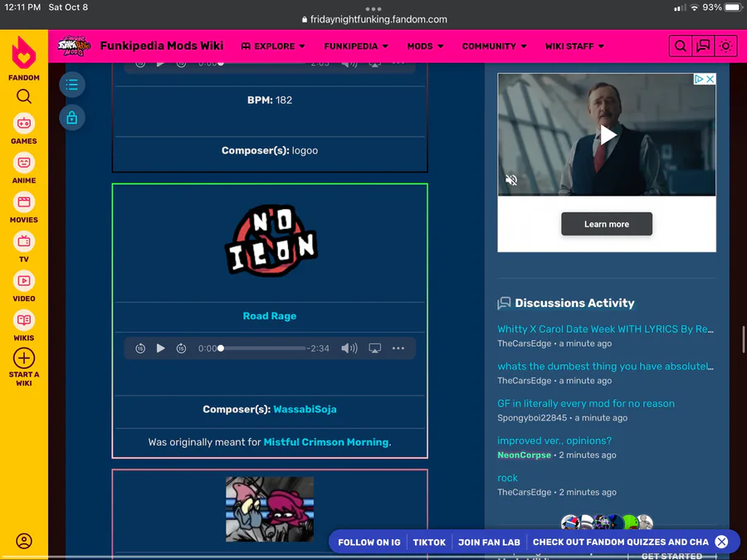Dismiss the bottom Fandom promo banner
Image resolution: width=747 pixels, height=560 pixels.
[x=722, y=542]
